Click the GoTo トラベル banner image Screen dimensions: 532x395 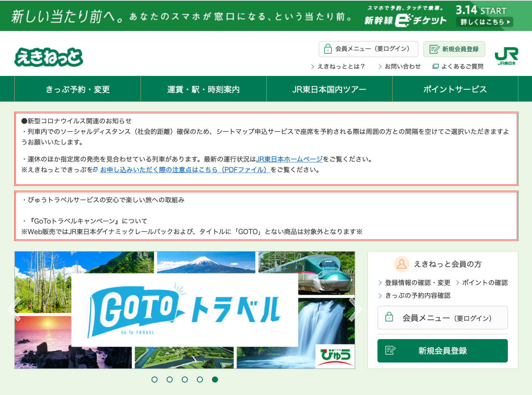click(184, 310)
